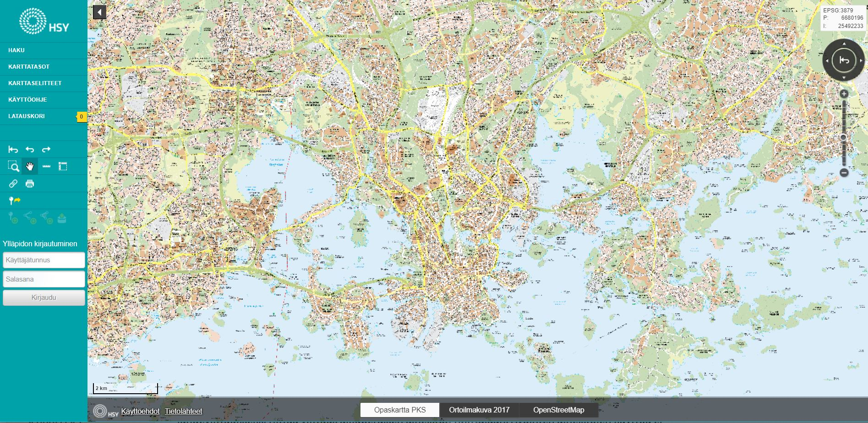Click the printer icon to print the map

(30, 184)
